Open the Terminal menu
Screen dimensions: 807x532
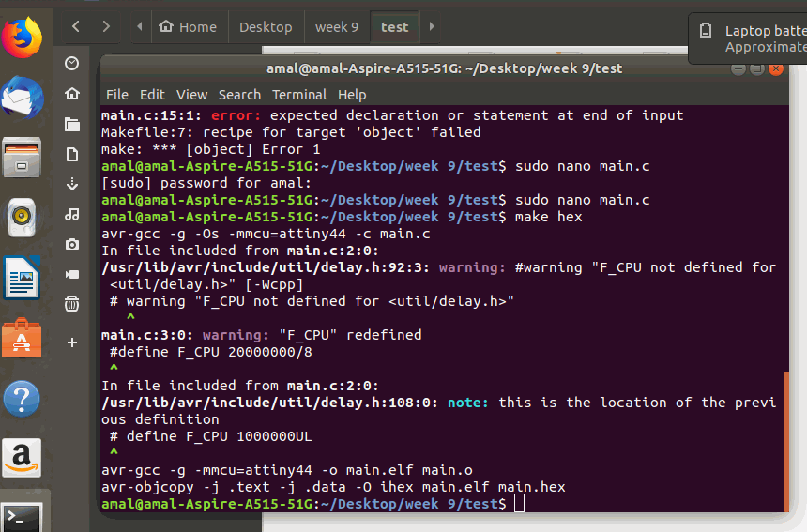(x=299, y=95)
